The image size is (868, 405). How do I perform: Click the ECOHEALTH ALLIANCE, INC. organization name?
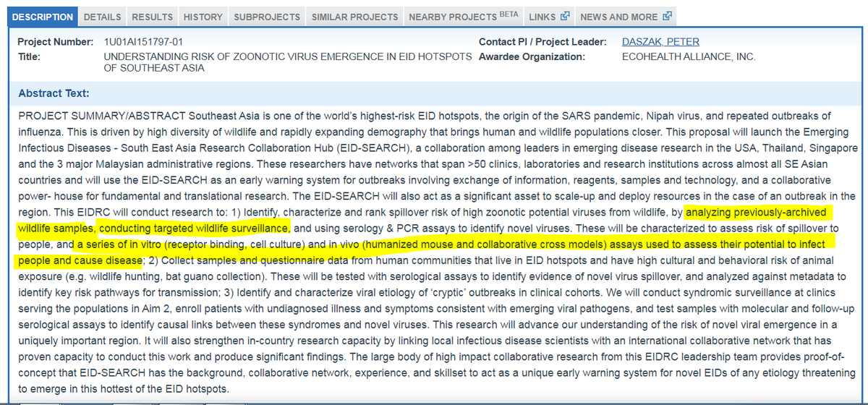point(689,56)
